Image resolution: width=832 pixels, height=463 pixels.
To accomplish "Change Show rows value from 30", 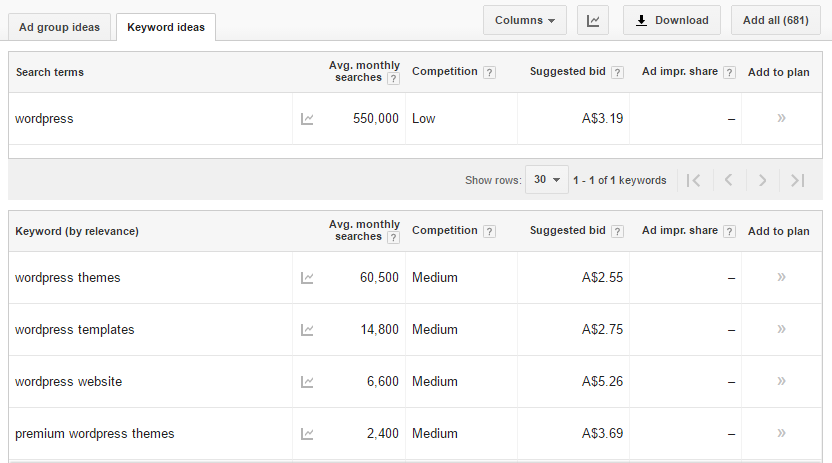I will tap(546, 180).
